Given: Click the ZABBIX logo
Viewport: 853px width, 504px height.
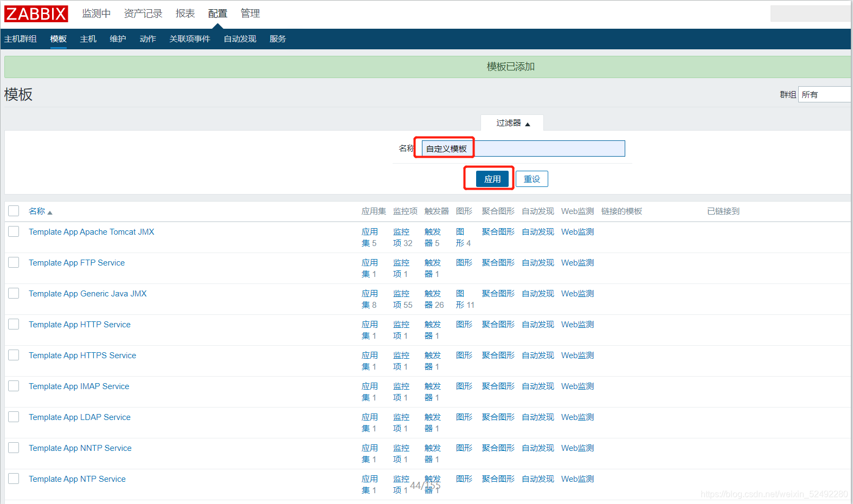Looking at the screenshot, I should tap(36, 14).
